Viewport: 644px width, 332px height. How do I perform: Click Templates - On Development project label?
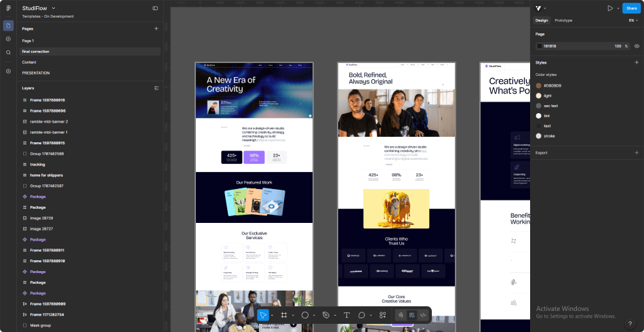(48, 16)
